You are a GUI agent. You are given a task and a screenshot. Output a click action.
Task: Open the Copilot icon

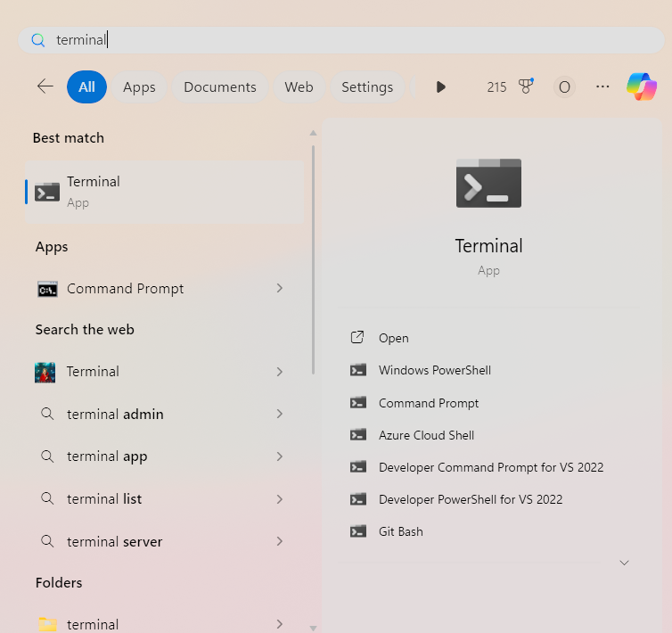(641, 86)
